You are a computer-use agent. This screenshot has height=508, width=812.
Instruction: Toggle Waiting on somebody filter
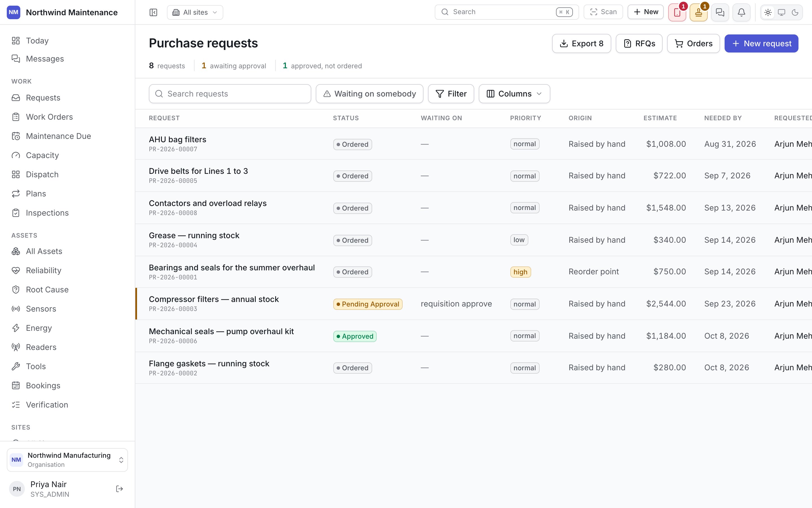tap(369, 94)
